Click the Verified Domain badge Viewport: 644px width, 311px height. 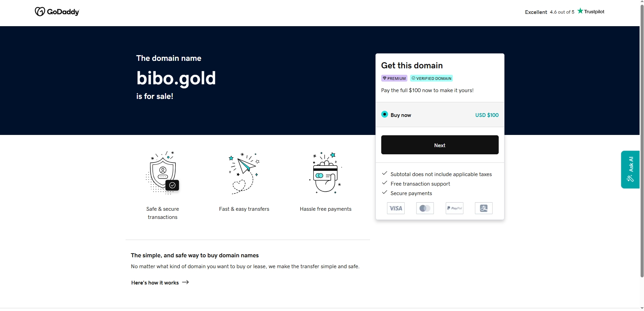point(431,79)
